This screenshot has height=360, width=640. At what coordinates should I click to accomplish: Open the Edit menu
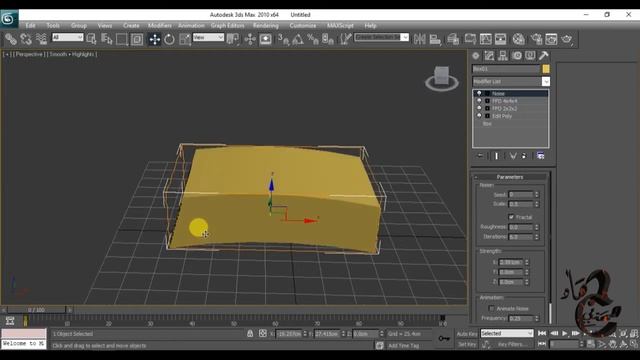31,25
